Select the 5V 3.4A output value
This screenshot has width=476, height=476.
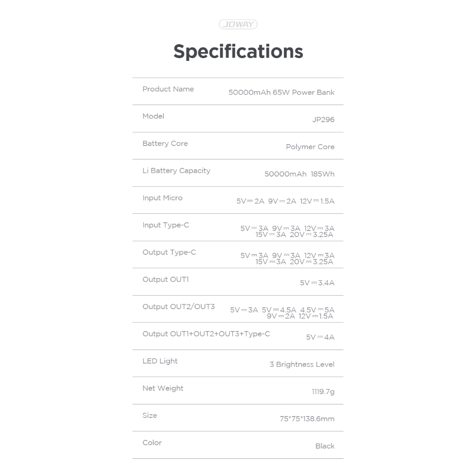[317, 283]
